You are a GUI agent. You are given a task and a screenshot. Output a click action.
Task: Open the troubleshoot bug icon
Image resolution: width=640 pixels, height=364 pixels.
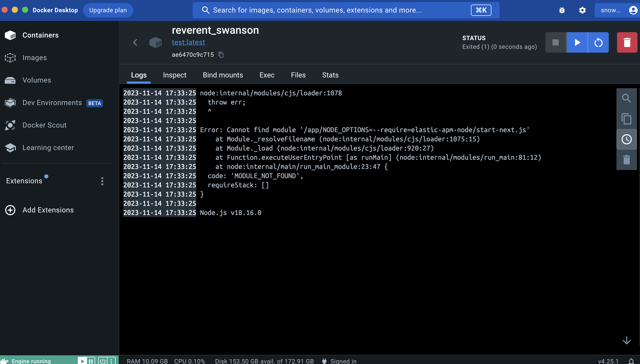(562, 10)
